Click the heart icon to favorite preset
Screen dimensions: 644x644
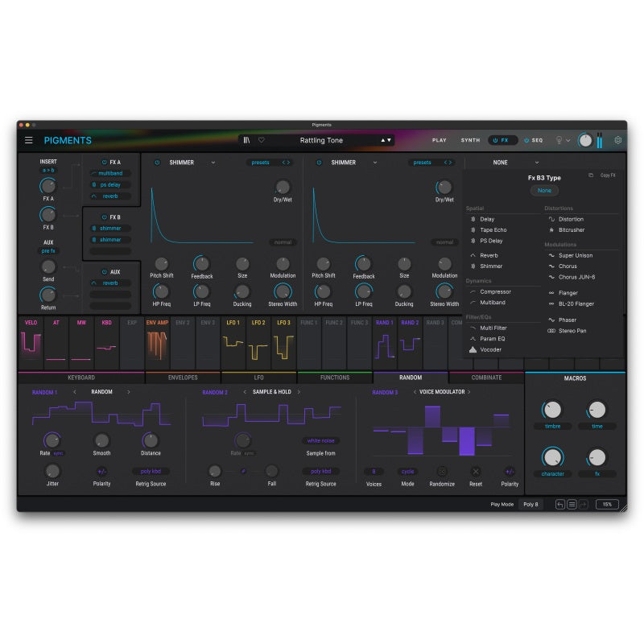pos(261,140)
